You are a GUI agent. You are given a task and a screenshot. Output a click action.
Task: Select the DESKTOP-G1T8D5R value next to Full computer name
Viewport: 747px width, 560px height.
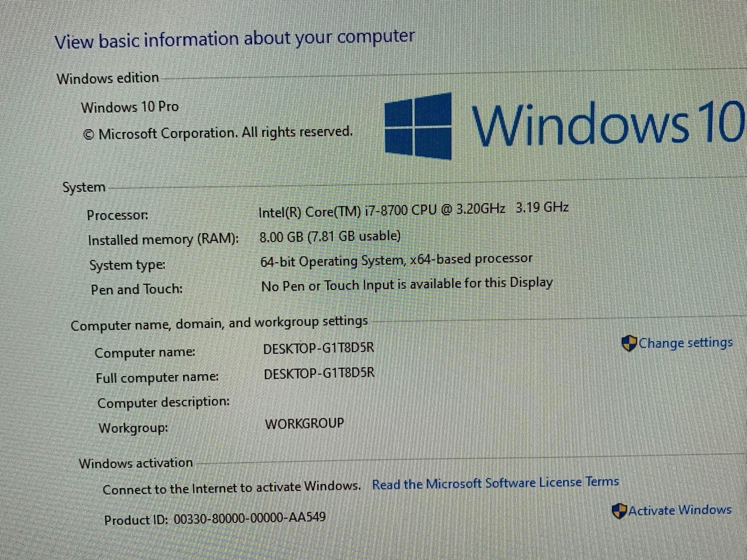point(319,373)
